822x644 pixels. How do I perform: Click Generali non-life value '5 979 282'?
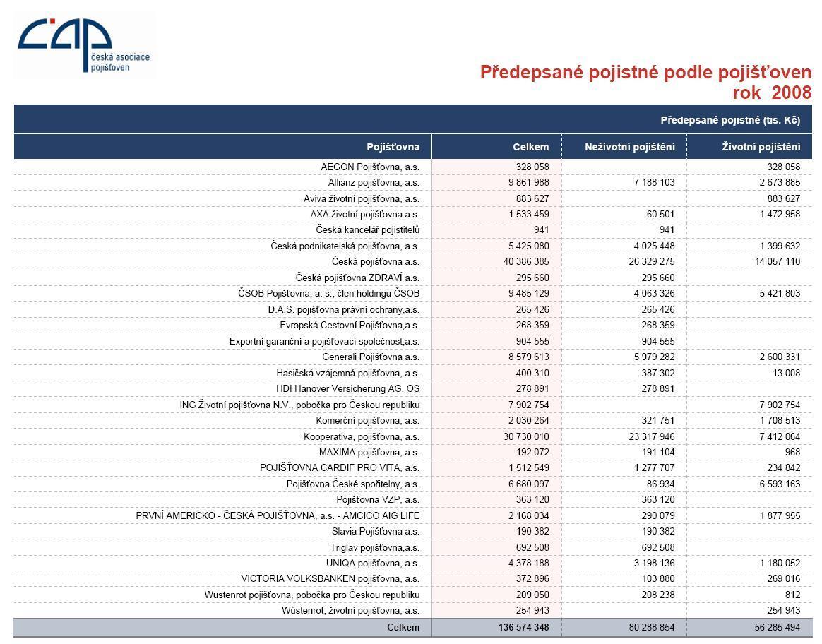point(654,357)
